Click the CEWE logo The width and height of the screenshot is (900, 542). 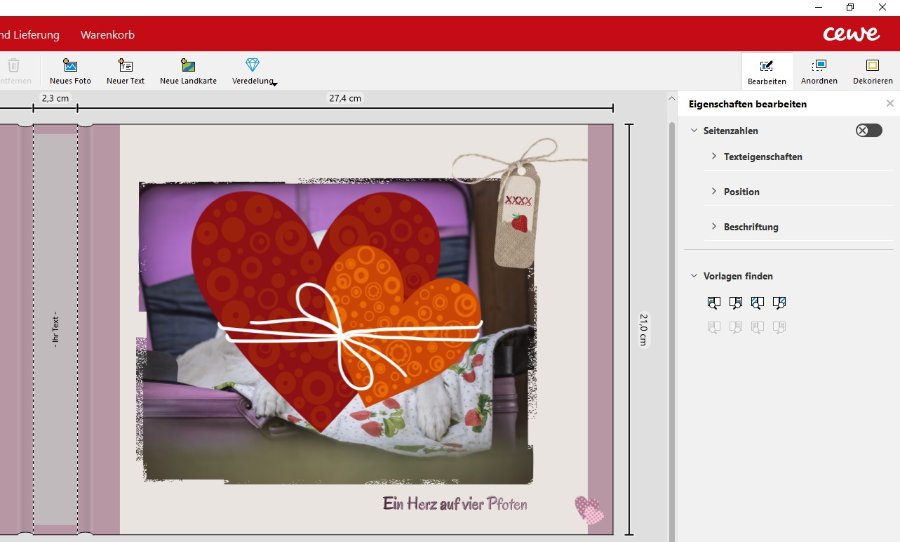[x=851, y=34]
